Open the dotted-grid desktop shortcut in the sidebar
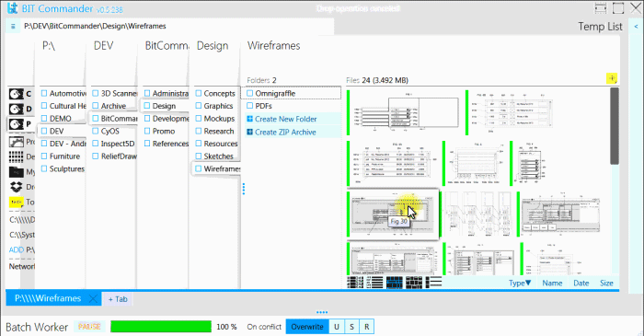 pyautogui.click(x=17, y=156)
